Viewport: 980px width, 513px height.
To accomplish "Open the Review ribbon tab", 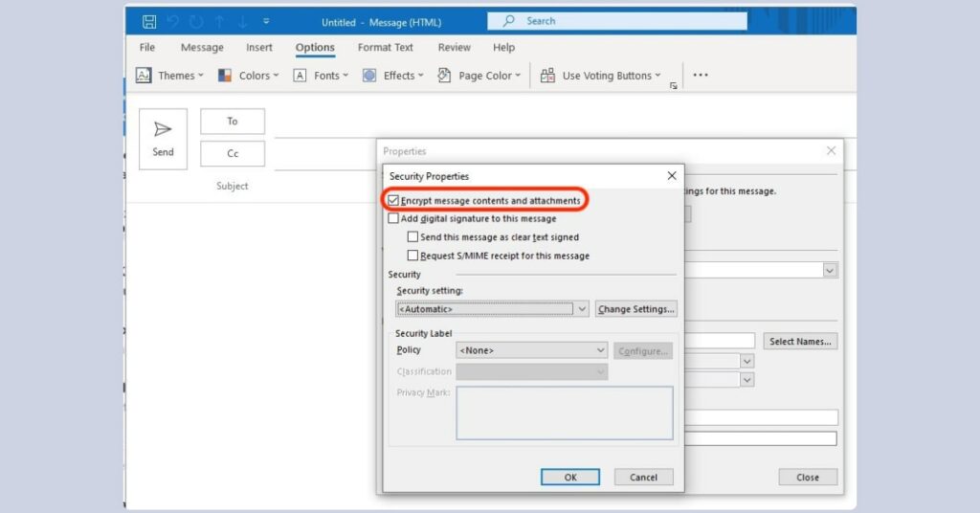I will coord(454,48).
